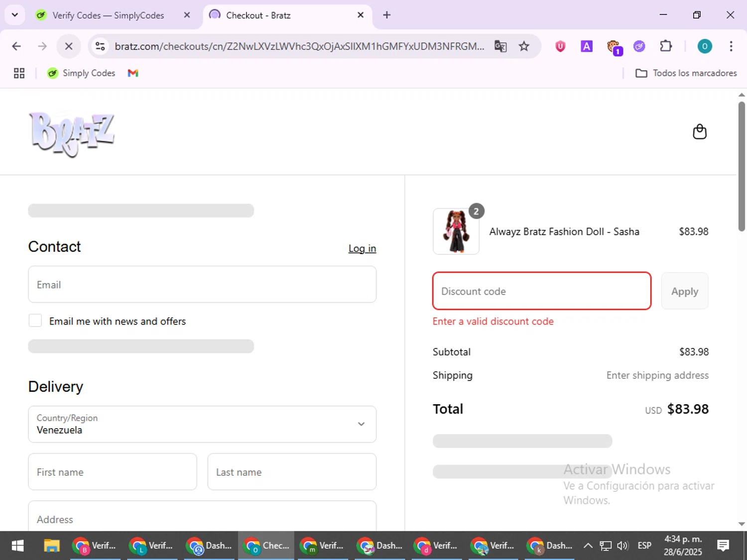Focus the Last name field
747x560 pixels.
[x=292, y=471]
